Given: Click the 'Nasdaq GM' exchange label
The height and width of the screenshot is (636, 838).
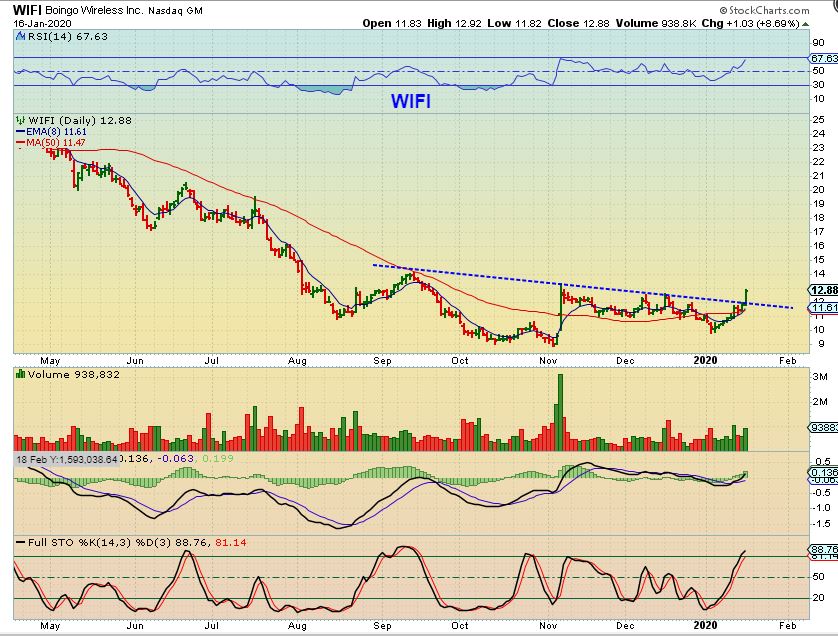Looking at the screenshot, I should pos(175,10).
